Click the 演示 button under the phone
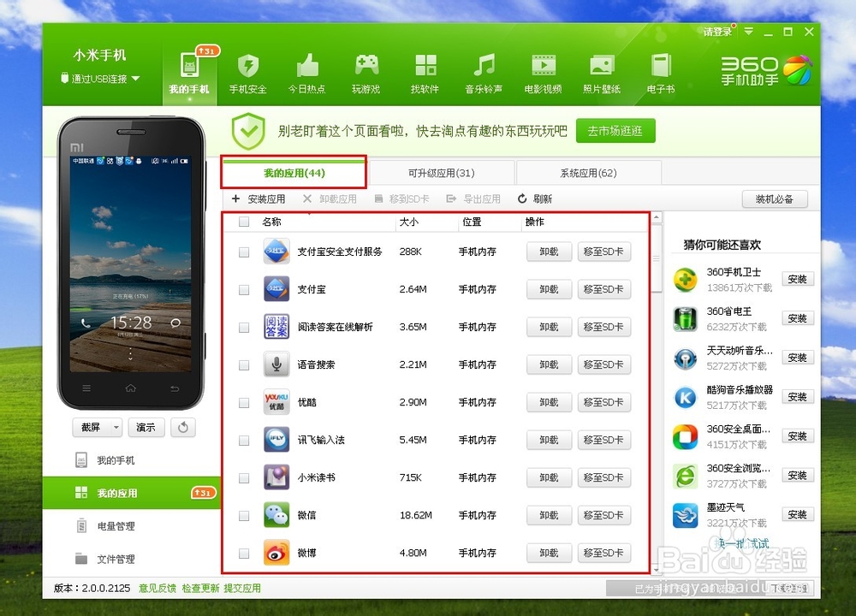 (146, 427)
